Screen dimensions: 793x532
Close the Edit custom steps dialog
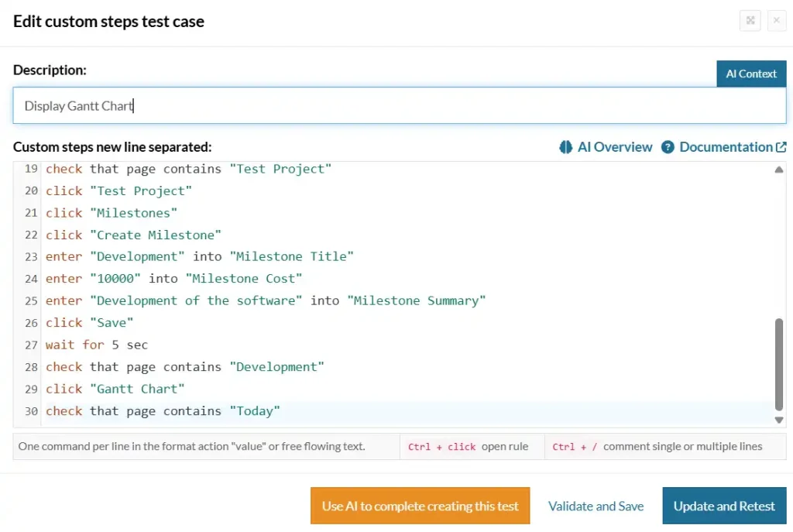point(776,21)
